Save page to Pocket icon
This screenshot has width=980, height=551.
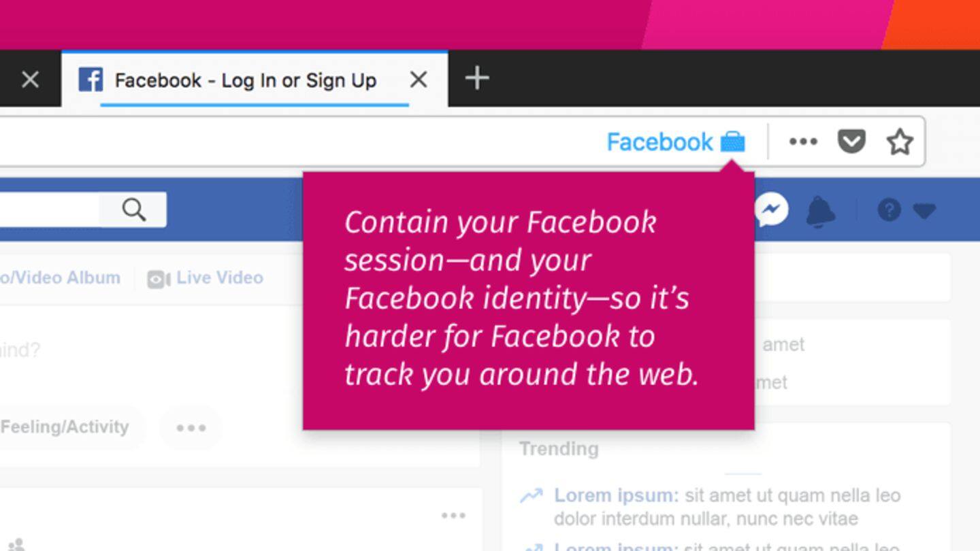point(851,141)
